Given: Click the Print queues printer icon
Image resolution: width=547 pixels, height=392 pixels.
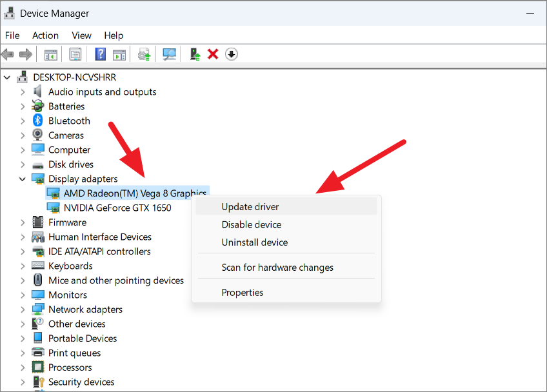Looking at the screenshot, I should coord(37,352).
